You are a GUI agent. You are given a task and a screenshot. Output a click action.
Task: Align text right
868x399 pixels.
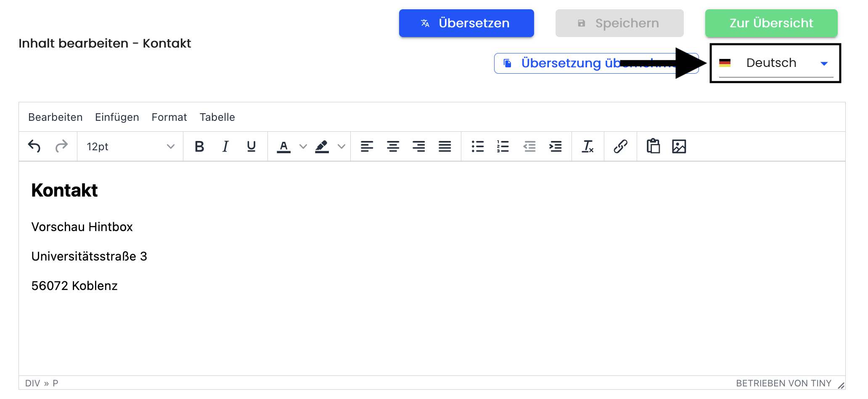419,146
